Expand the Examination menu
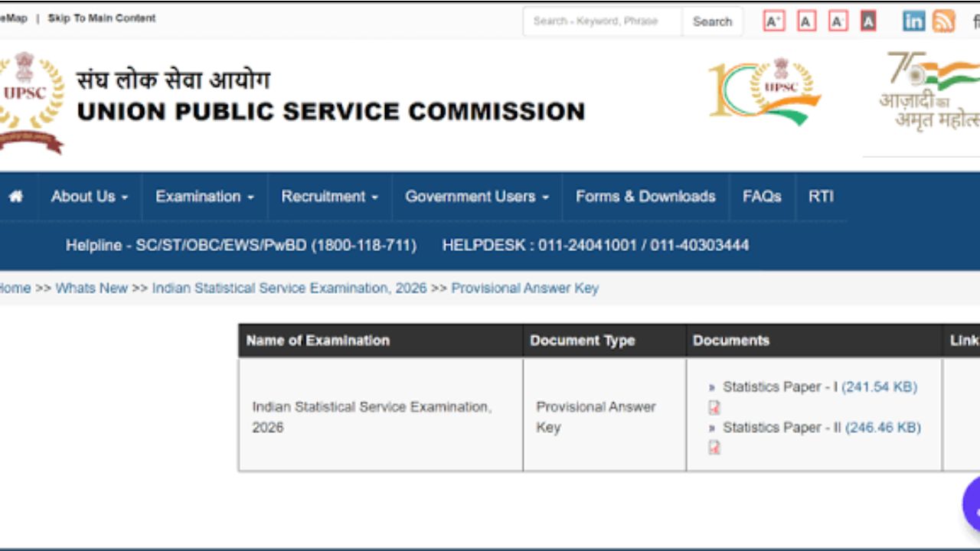The width and height of the screenshot is (980, 551). click(204, 197)
